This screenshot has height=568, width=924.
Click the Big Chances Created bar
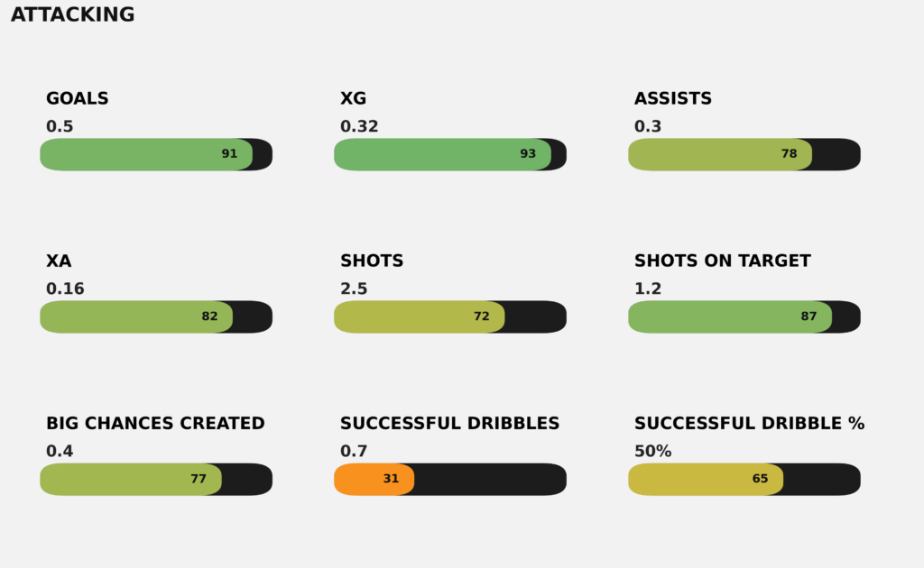(155, 479)
